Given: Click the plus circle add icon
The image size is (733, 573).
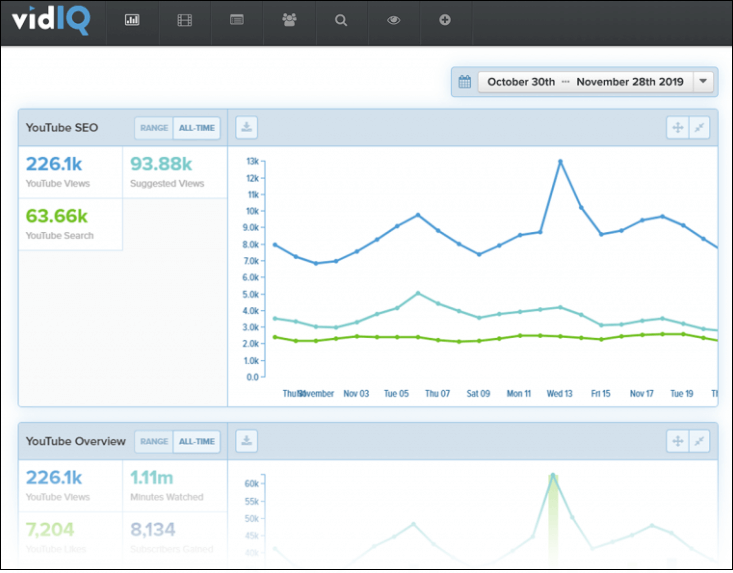Looking at the screenshot, I should [445, 20].
